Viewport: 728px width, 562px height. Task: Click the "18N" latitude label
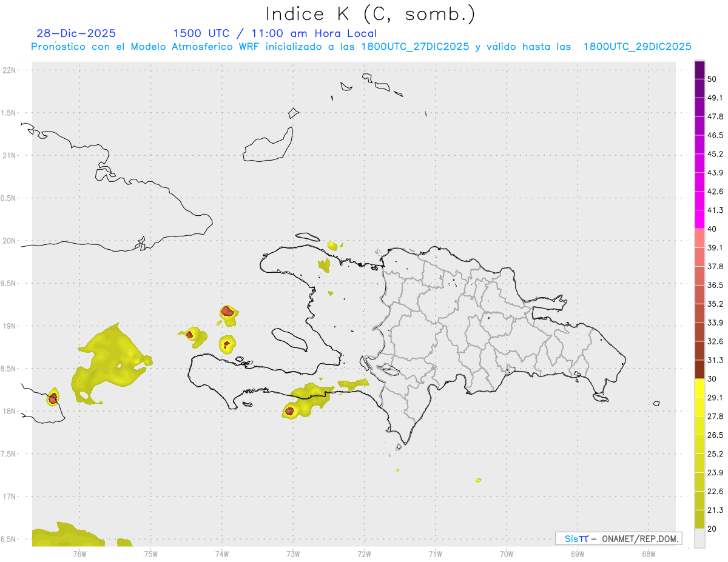pos(10,411)
